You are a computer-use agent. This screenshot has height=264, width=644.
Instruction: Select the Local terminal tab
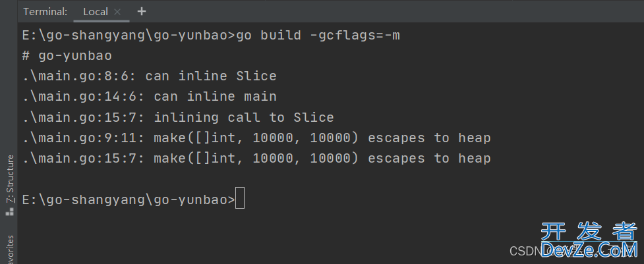tap(96, 11)
